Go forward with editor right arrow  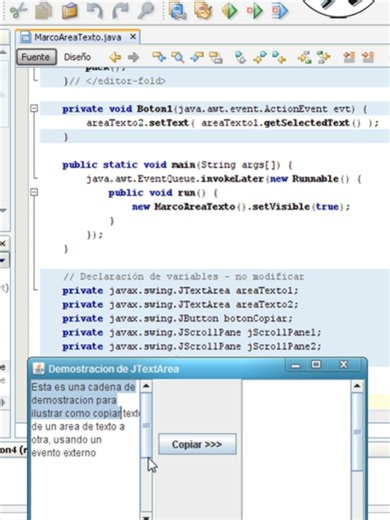pos(134,57)
